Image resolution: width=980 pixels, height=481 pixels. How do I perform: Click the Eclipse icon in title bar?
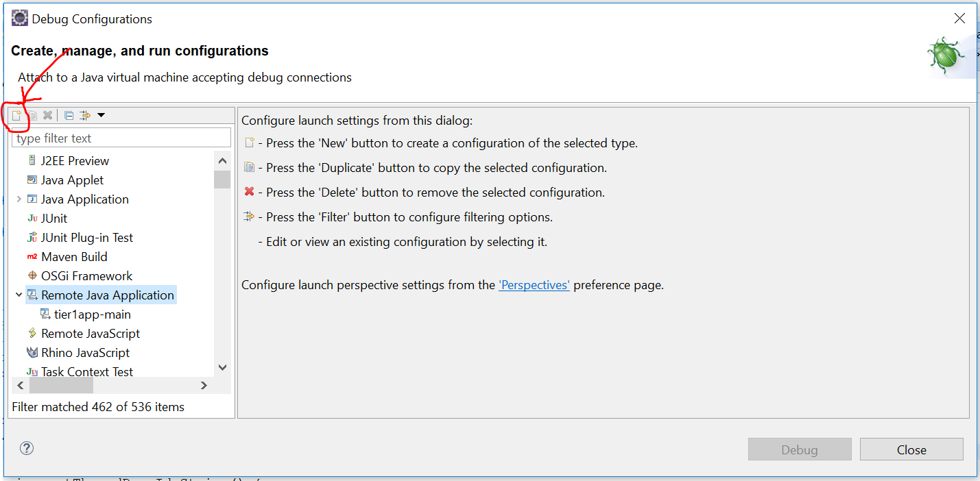[19, 18]
